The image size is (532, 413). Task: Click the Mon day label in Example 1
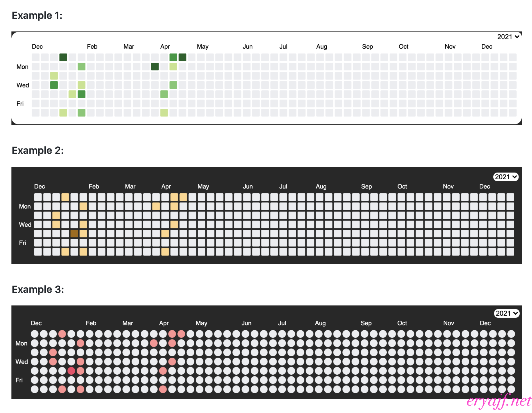(x=23, y=67)
